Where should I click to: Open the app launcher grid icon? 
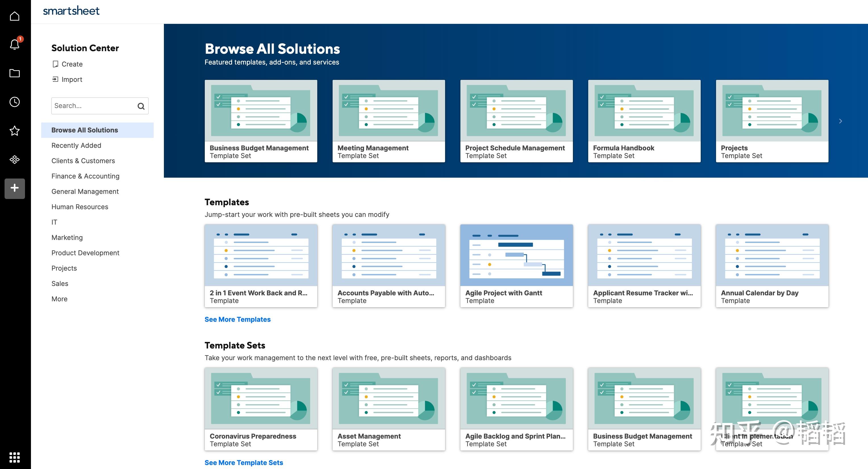pyautogui.click(x=14, y=457)
